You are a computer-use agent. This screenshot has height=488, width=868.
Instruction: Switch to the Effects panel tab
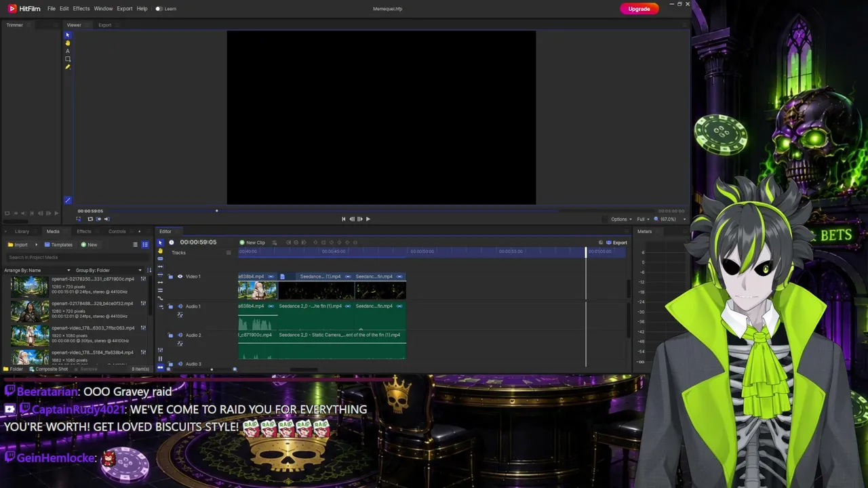pos(84,232)
